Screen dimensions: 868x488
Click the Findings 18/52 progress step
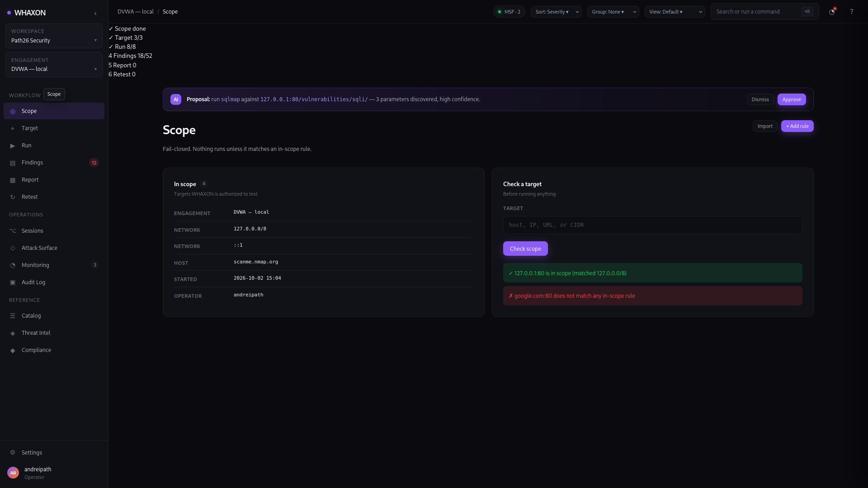[x=130, y=56]
